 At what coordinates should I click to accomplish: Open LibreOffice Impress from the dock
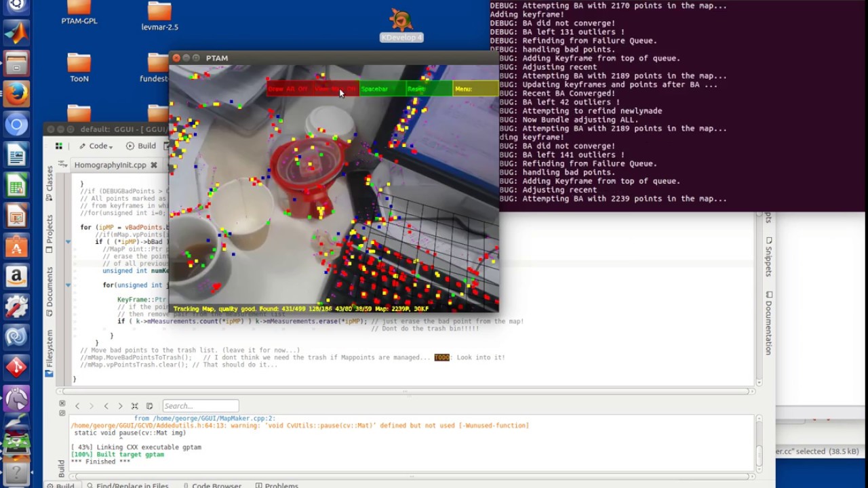click(x=16, y=217)
